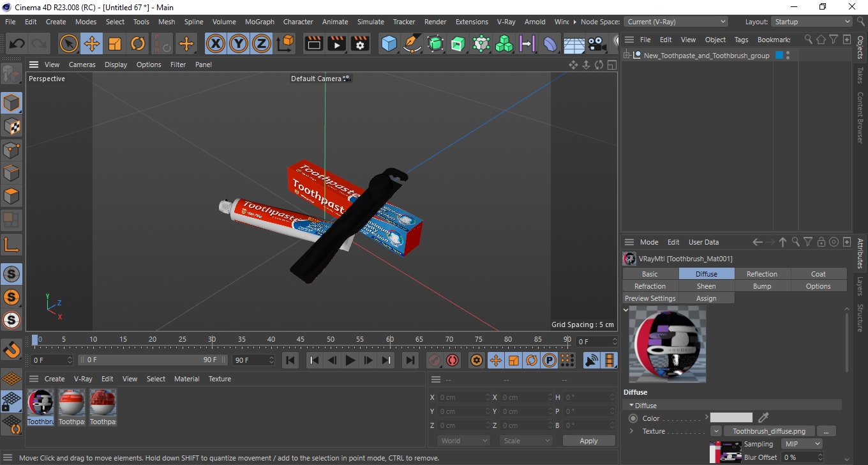Open the V-Ray menu in the main menu bar
This screenshot has width=868, height=465.
(x=506, y=22)
